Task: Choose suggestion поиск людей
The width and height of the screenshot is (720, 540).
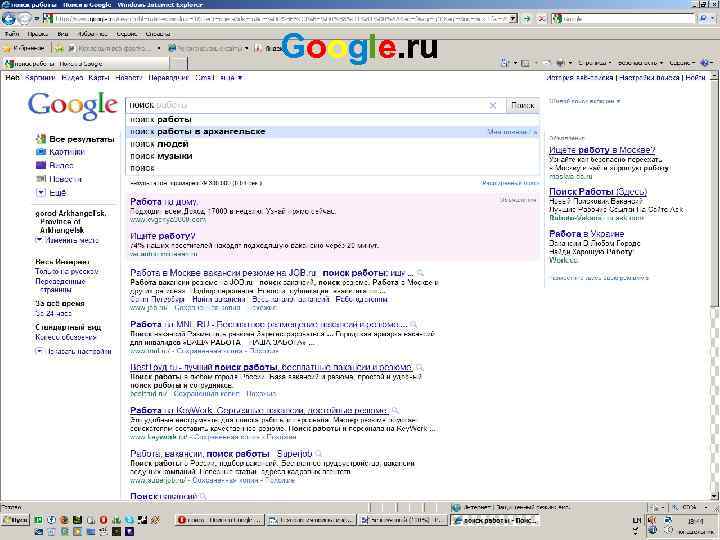Action: [332, 144]
